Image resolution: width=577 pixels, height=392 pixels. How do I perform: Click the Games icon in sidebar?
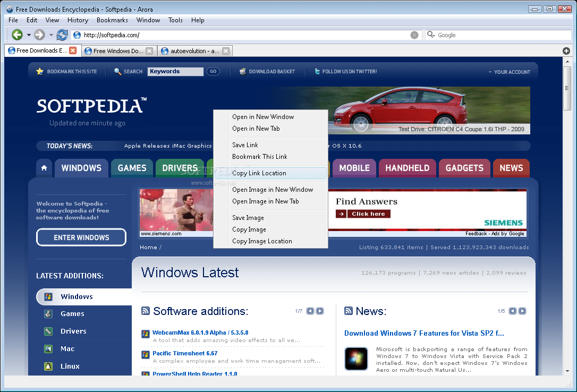[x=48, y=314]
